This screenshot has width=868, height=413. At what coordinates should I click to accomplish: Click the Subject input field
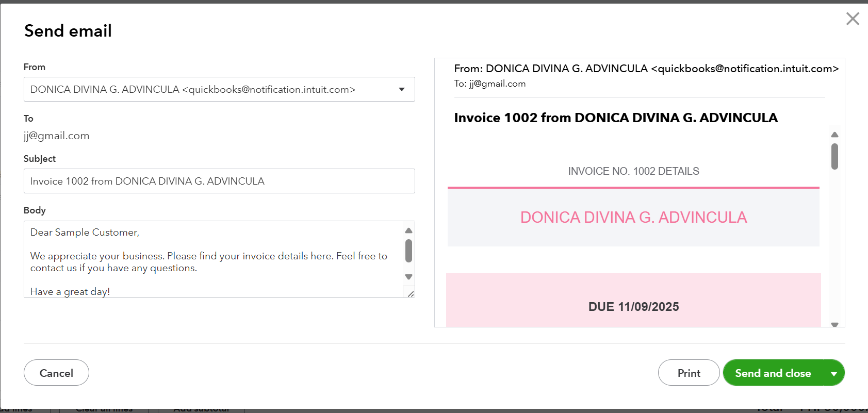219,181
